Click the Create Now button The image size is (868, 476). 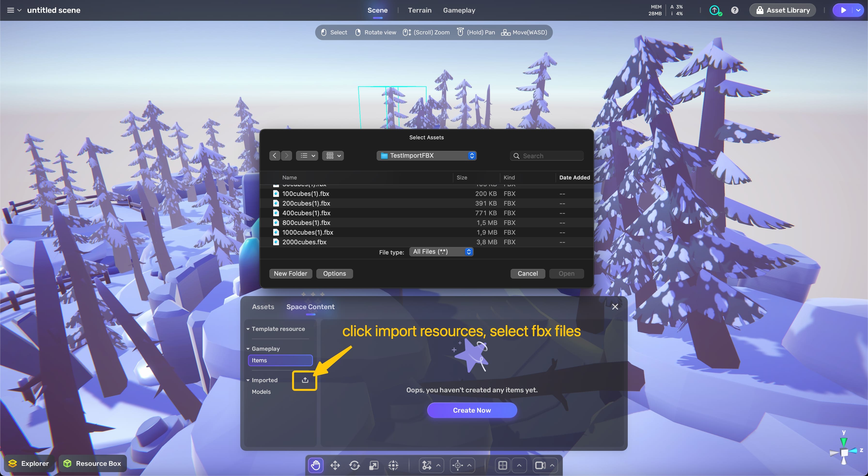click(x=472, y=410)
